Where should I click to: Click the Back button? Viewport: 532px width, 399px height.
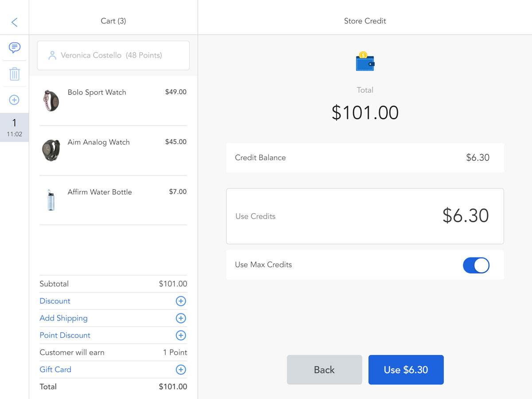tap(324, 369)
